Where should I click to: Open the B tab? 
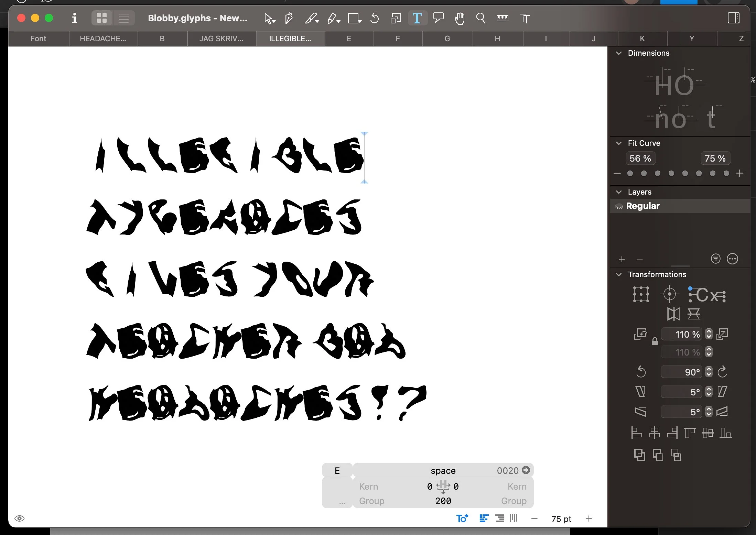[162, 39]
